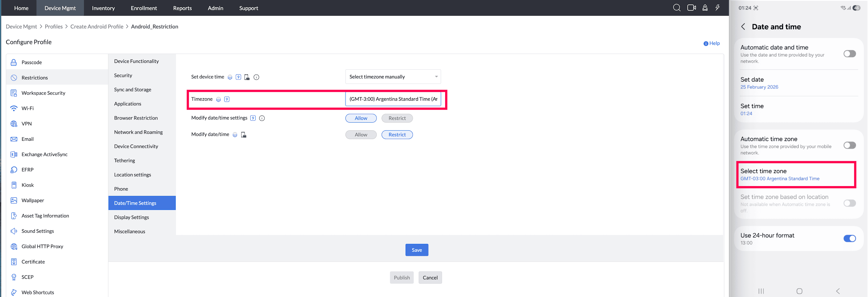868x297 pixels.
Task: Select Display Settings in restrictions list
Action: click(x=131, y=217)
